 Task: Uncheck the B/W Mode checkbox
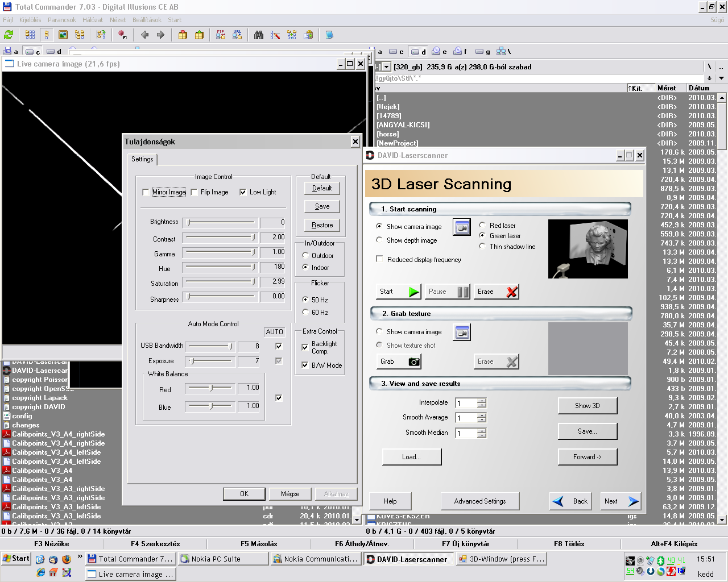click(x=305, y=365)
